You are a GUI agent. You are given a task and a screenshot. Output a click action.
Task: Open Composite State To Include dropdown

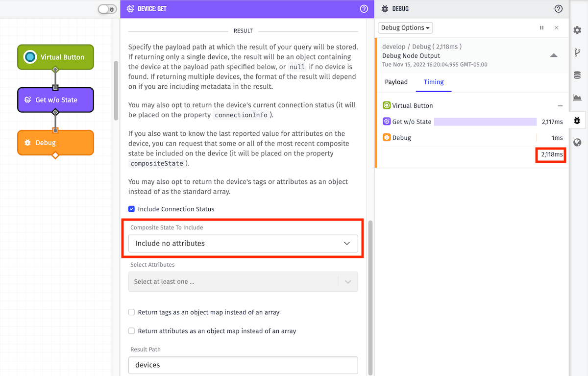click(243, 243)
